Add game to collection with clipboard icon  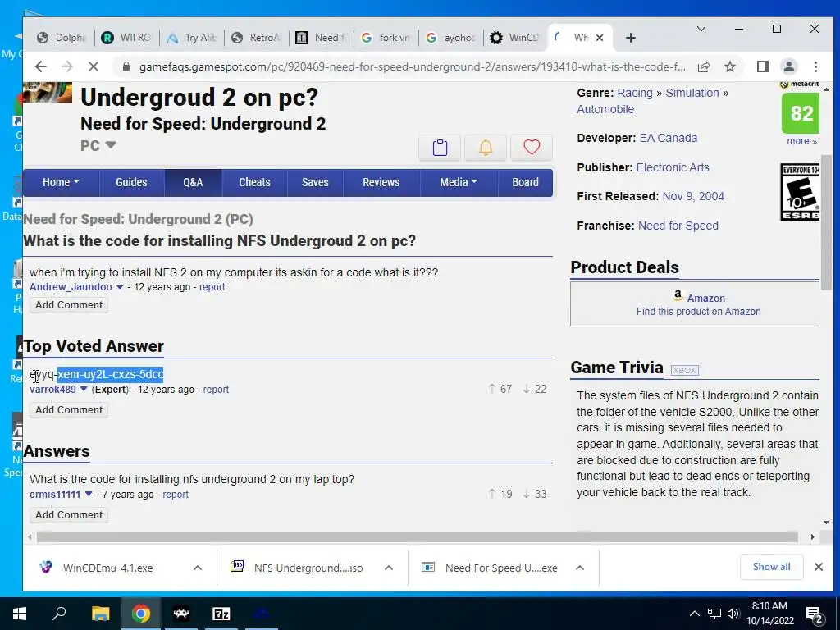pyautogui.click(x=440, y=148)
